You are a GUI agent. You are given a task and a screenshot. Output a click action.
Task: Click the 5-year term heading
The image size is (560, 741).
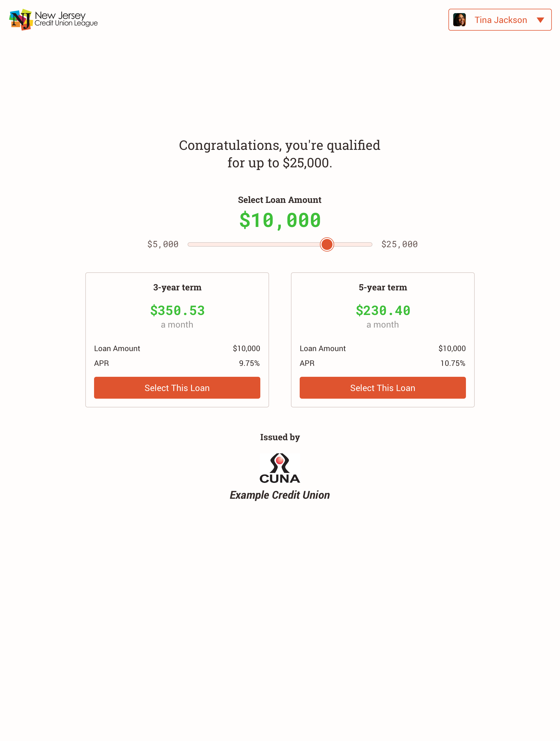[x=383, y=287]
